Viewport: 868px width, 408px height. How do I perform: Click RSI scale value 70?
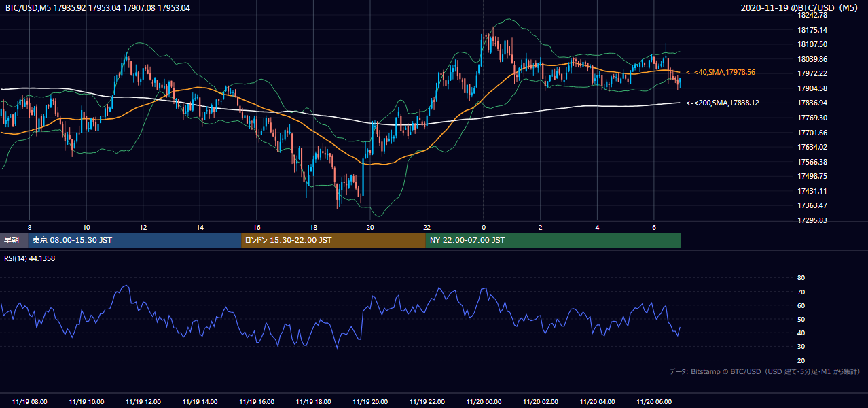pyautogui.click(x=801, y=292)
